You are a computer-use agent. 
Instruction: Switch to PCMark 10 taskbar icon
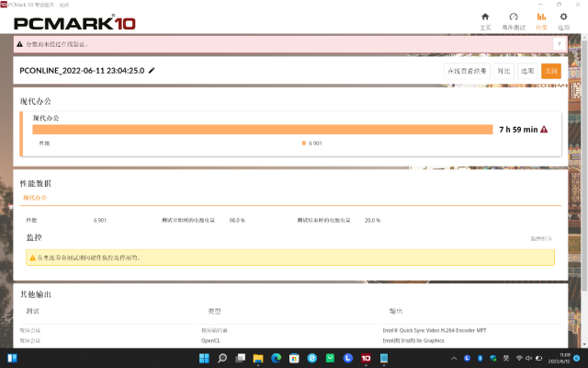pyautogui.click(x=366, y=358)
